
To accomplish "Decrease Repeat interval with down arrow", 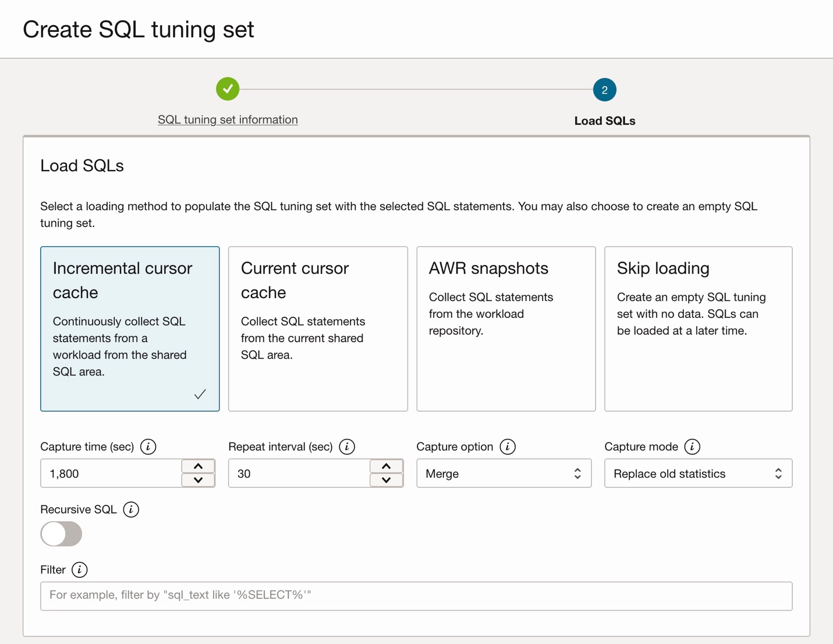I will pyautogui.click(x=387, y=480).
